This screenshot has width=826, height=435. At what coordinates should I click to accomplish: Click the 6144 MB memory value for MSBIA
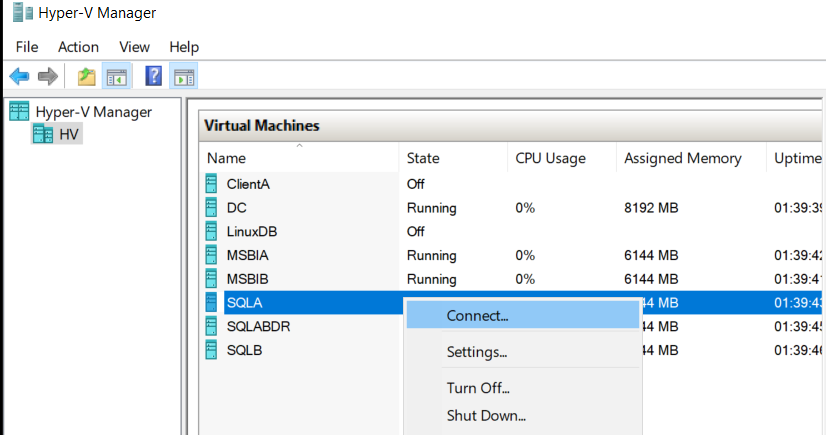651,255
